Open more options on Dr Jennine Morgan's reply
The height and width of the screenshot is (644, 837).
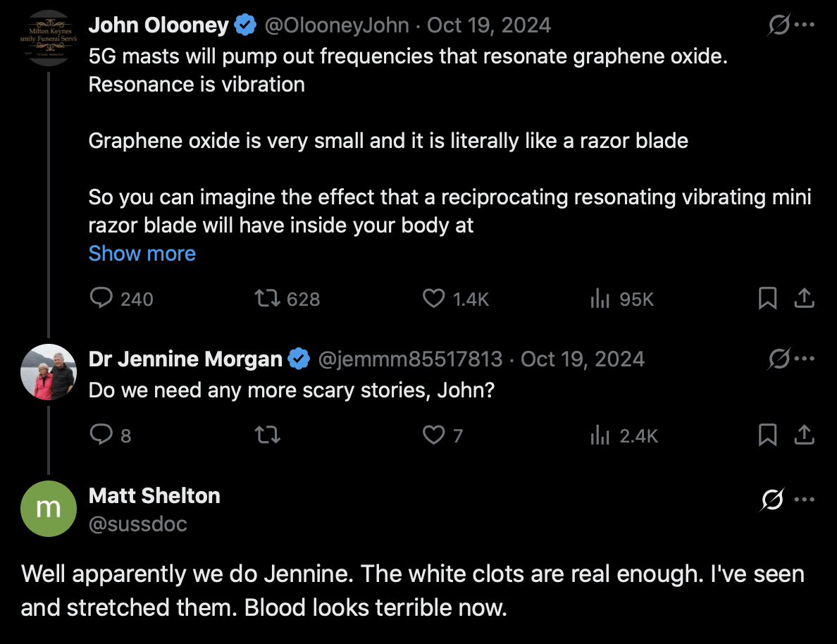click(x=805, y=359)
